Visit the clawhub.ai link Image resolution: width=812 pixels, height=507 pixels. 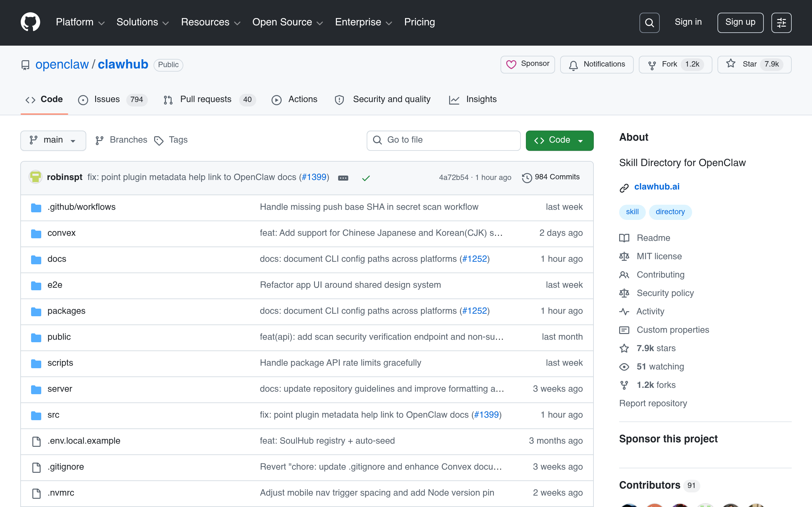coord(656,186)
